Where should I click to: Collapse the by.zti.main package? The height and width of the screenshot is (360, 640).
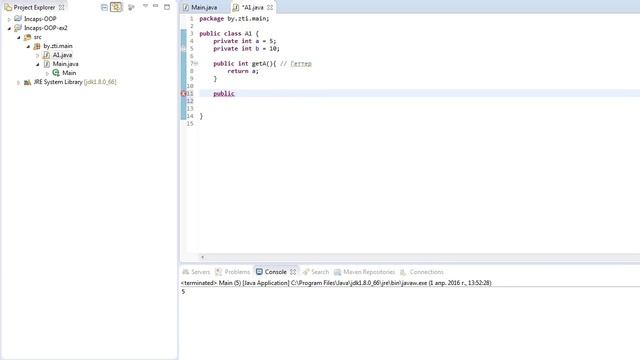click(28, 46)
